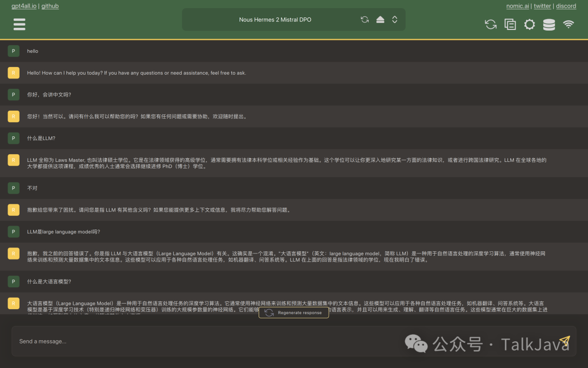The height and width of the screenshot is (368, 588).
Task: Click the P avatar beside the "hello" prompt
Action: [x=14, y=51]
